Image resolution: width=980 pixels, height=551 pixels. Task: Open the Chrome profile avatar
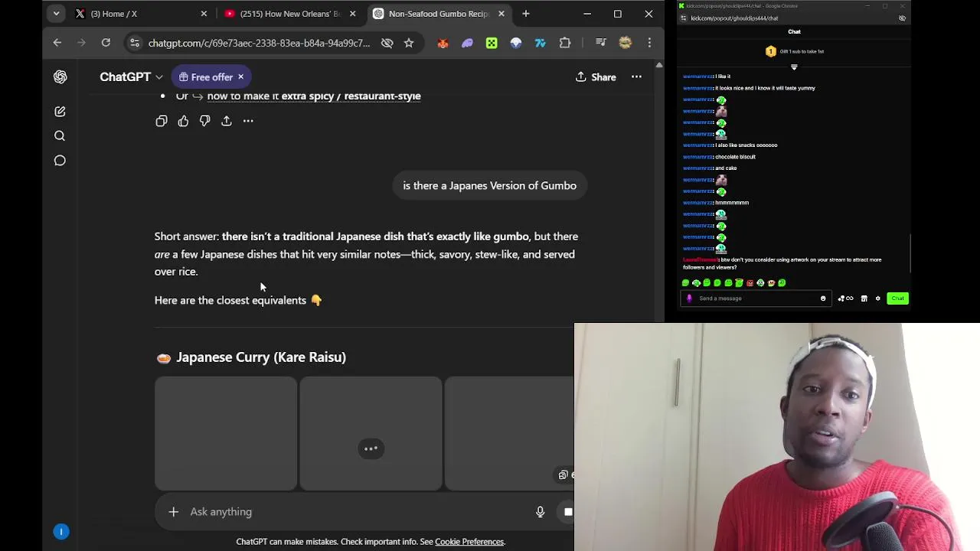click(x=626, y=44)
